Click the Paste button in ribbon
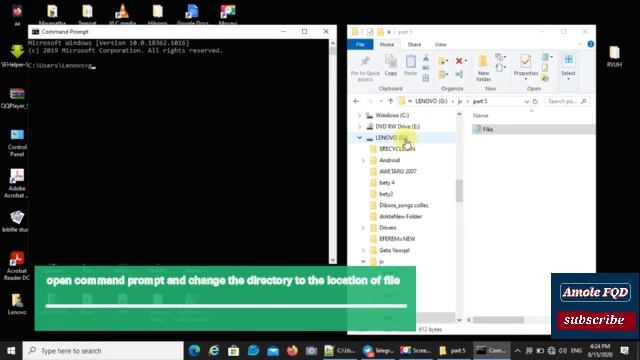Image resolution: width=640 pixels, height=360 pixels. (410, 65)
